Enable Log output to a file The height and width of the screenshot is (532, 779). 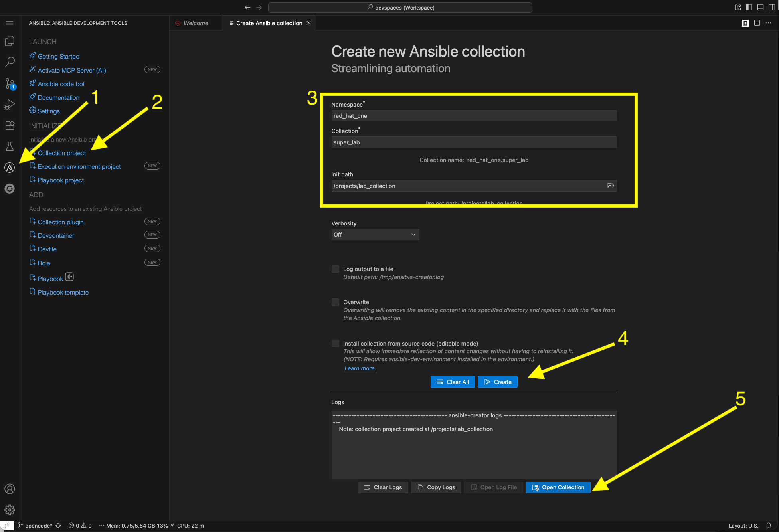[335, 269]
